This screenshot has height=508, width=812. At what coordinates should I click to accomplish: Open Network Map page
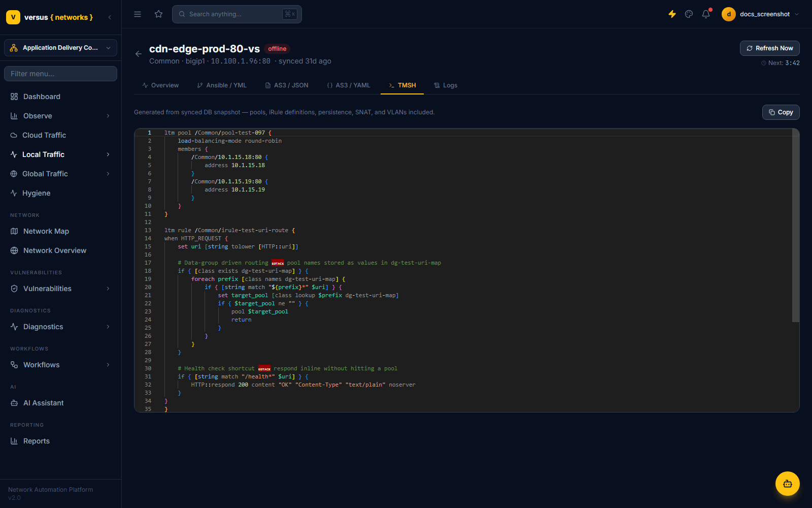[x=60, y=231]
